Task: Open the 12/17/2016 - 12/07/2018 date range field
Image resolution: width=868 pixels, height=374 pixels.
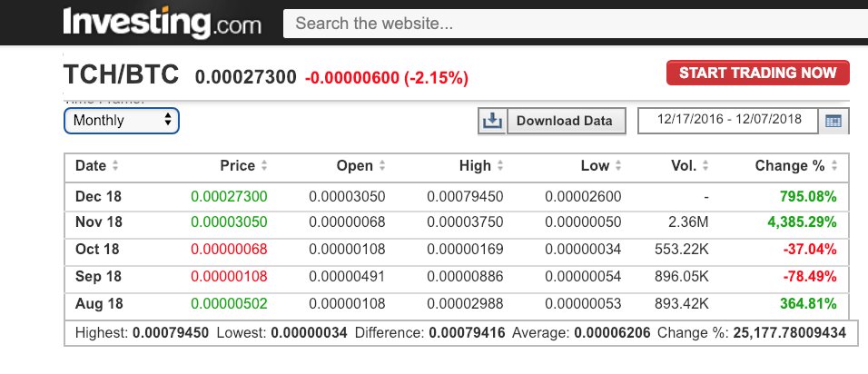Action: [x=728, y=120]
